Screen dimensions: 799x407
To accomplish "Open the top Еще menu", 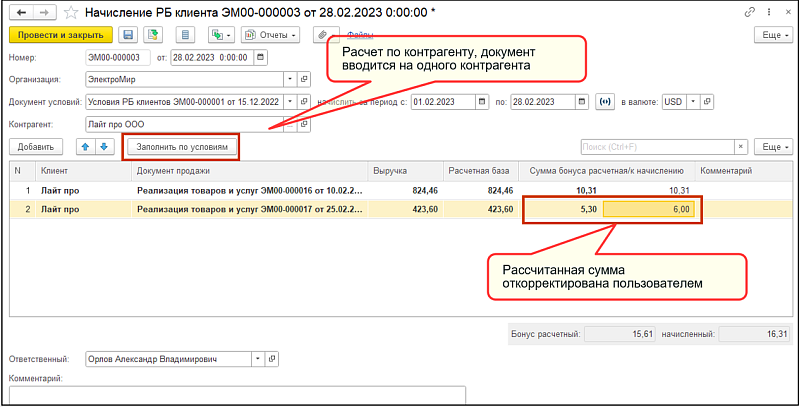I will coord(774,35).
